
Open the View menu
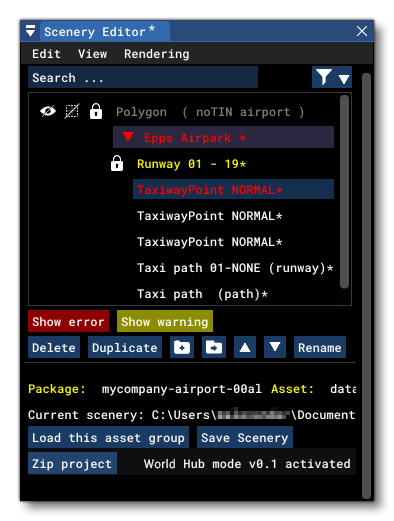92,54
